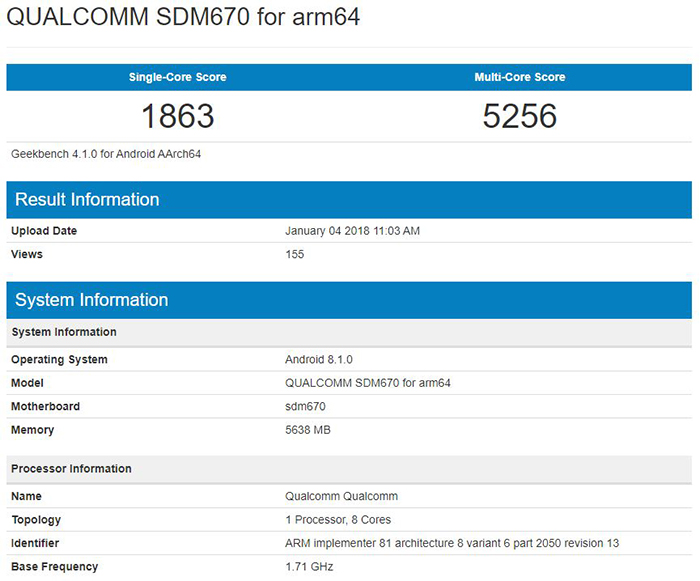The image size is (700, 581).
Task: Click the multi-core score value 5256
Action: pyautogui.click(x=520, y=116)
